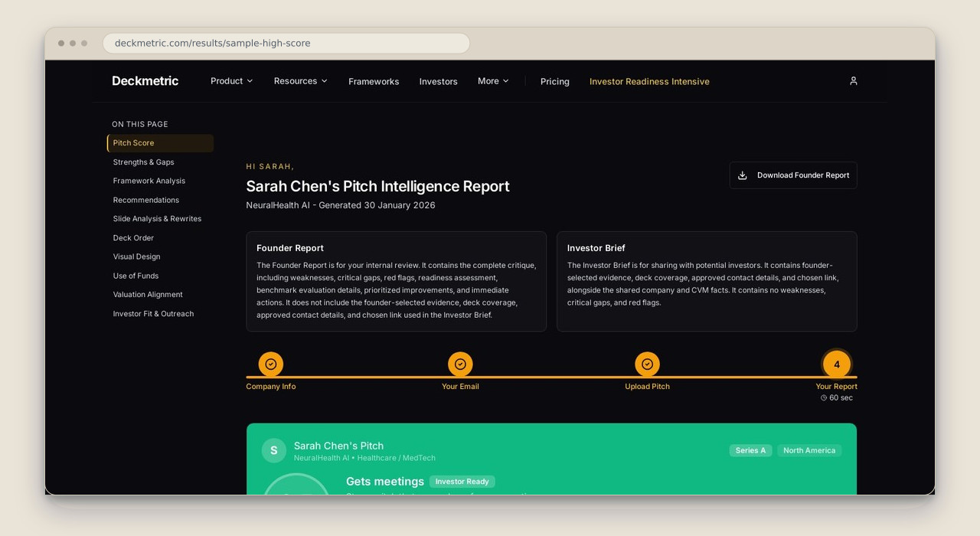Click the Founder Report card heading

[x=290, y=248]
